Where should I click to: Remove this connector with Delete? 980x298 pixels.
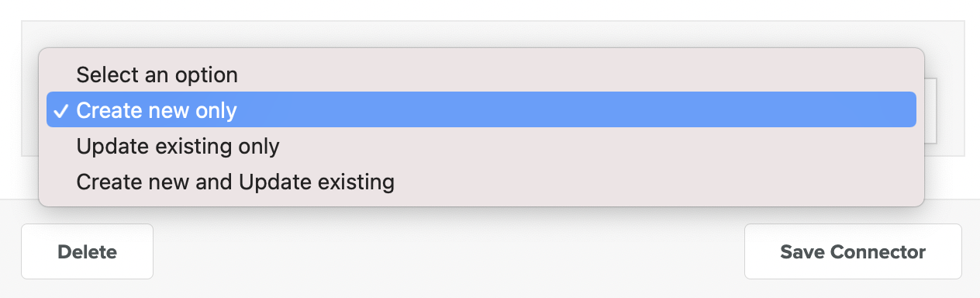point(87,251)
